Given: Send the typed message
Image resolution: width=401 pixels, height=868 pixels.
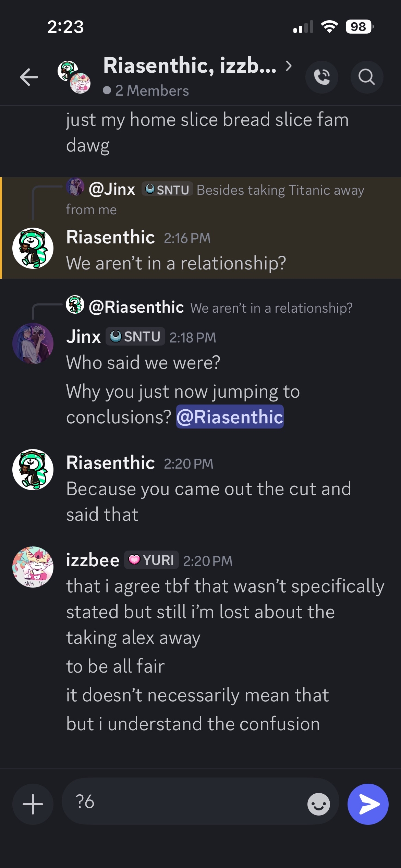Looking at the screenshot, I should point(368,804).
